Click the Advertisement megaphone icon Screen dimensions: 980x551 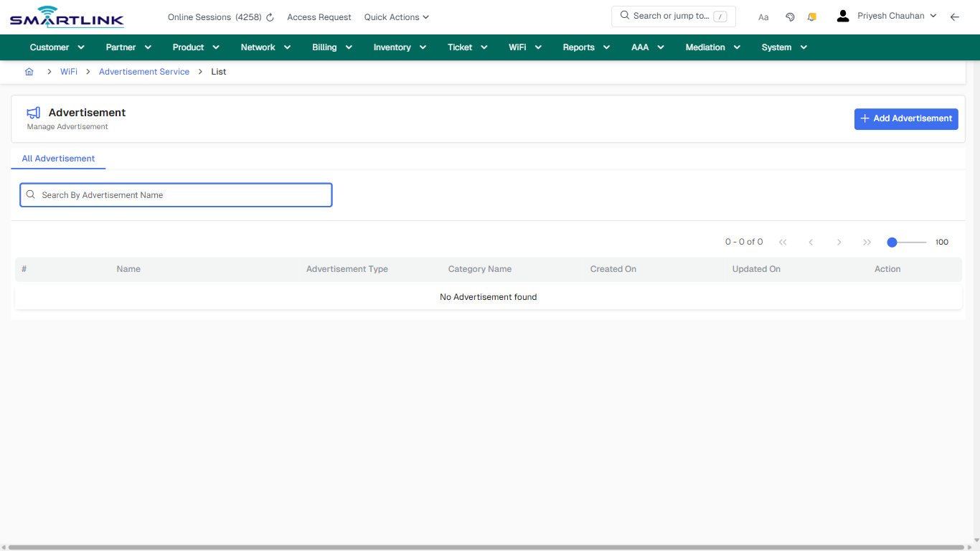[33, 113]
